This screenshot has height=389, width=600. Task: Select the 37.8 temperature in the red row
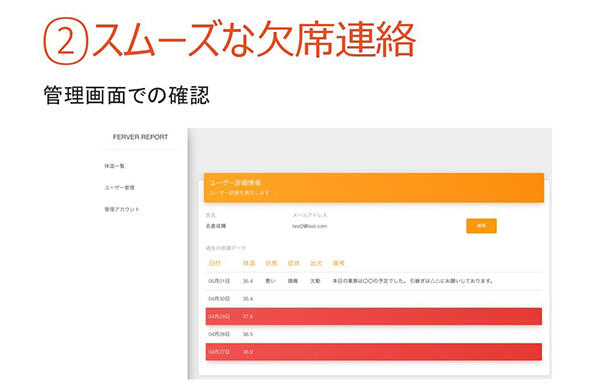(x=248, y=317)
